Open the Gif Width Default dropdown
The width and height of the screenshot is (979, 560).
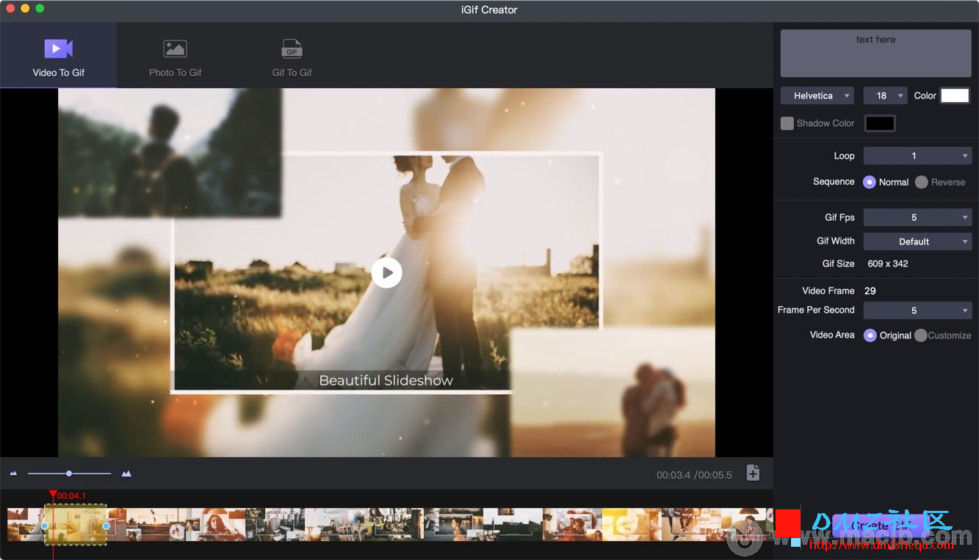click(x=917, y=241)
